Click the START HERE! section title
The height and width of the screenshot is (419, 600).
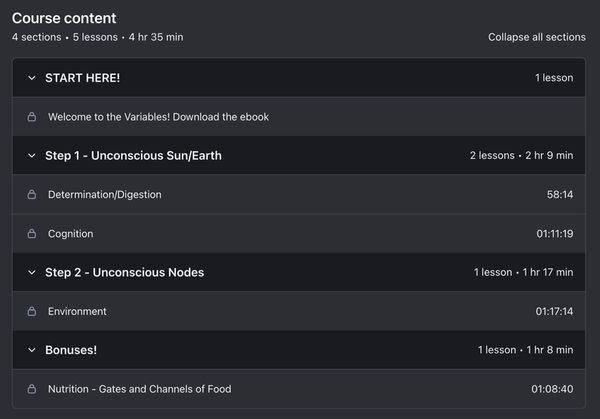82,78
